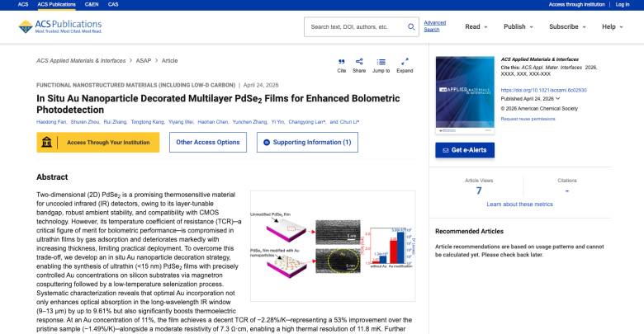Select the ACS top bar tab
The height and width of the screenshot is (334, 644).
(x=23, y=4)
